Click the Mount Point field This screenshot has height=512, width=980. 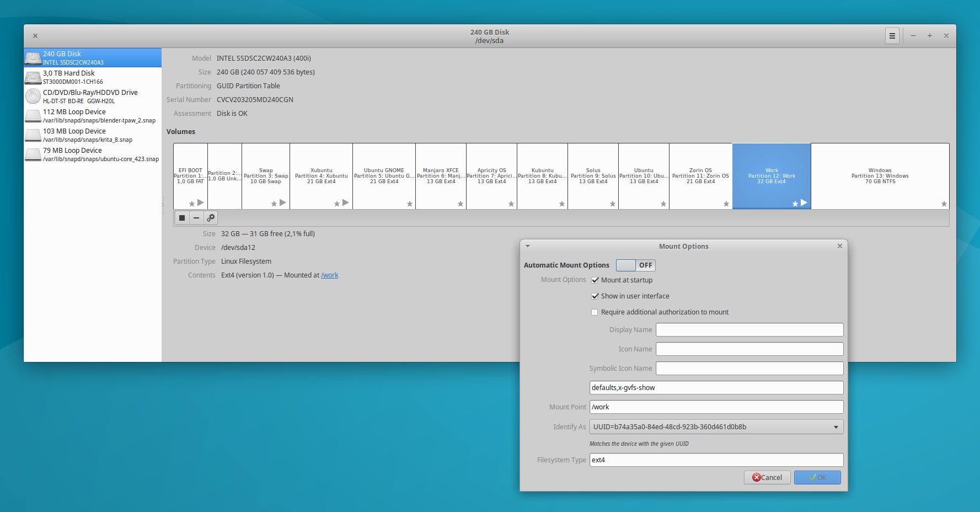pyautogui.click(x=716, y=407)
